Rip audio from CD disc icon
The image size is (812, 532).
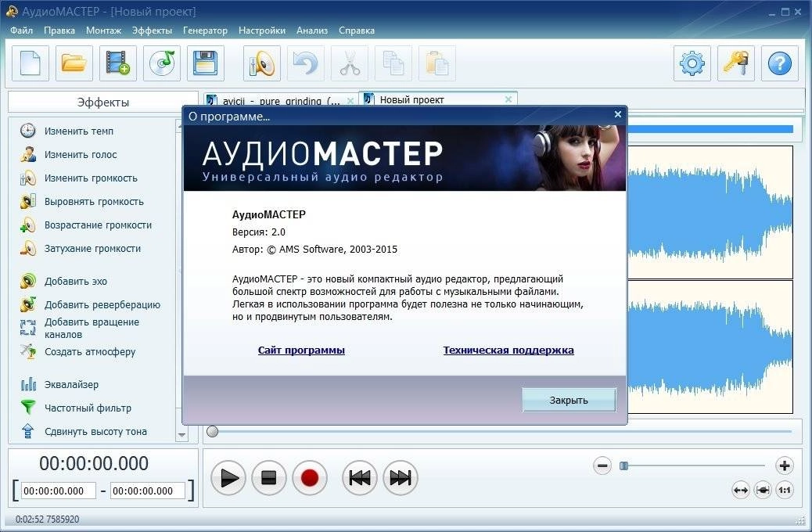point(162,63)
